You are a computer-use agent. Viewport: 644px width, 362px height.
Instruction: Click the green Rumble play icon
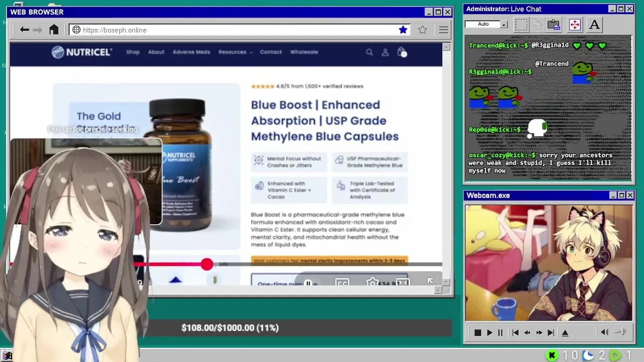[x=616, y=355]
